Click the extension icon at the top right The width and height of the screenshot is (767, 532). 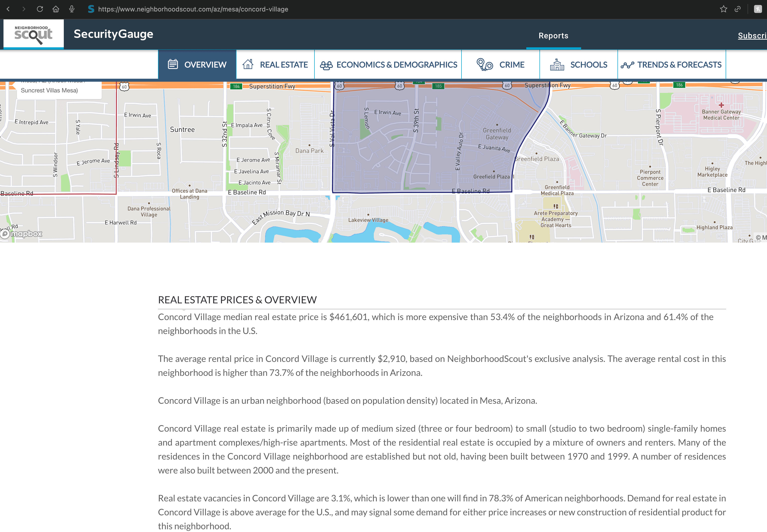coord(758,9)
